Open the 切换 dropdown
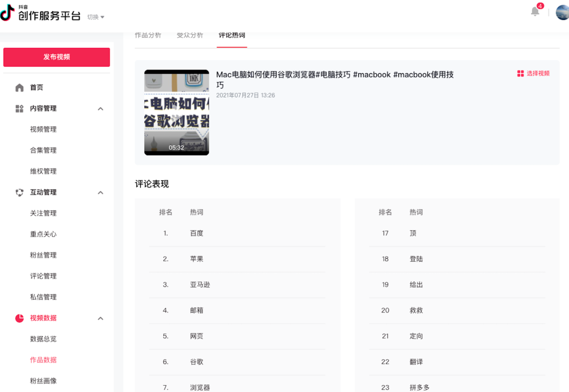This screenshot has height=392, width=569. pyautogui.click(x=96, y=17)
